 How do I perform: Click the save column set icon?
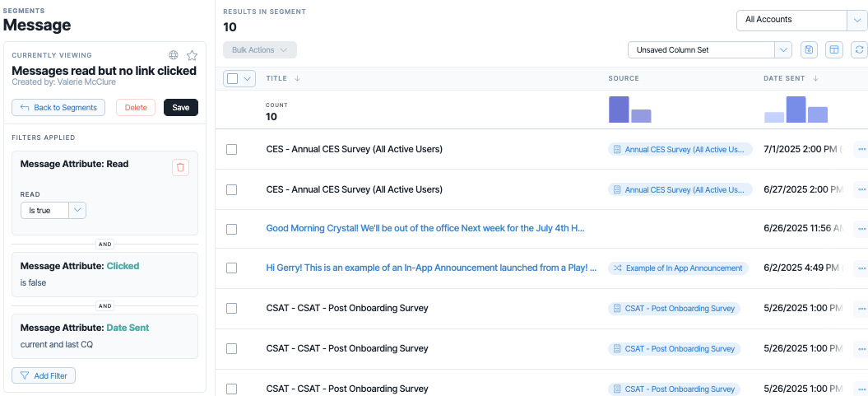[809, 50]
